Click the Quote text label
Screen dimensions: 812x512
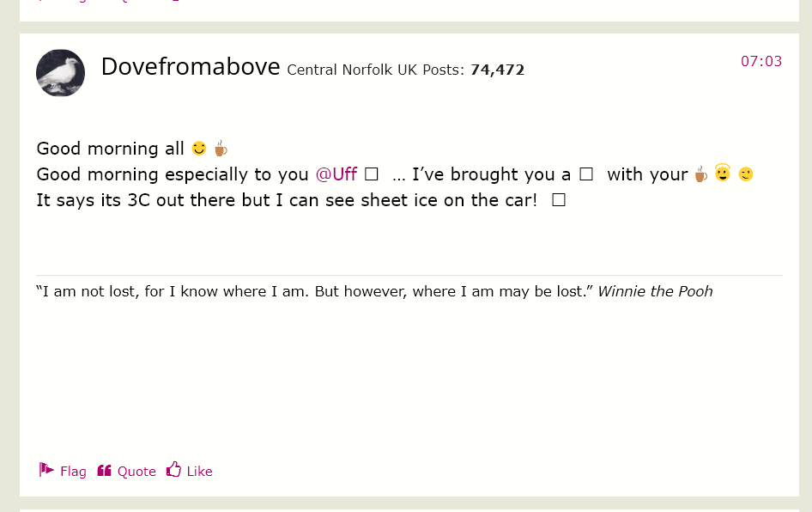point(136,471)
